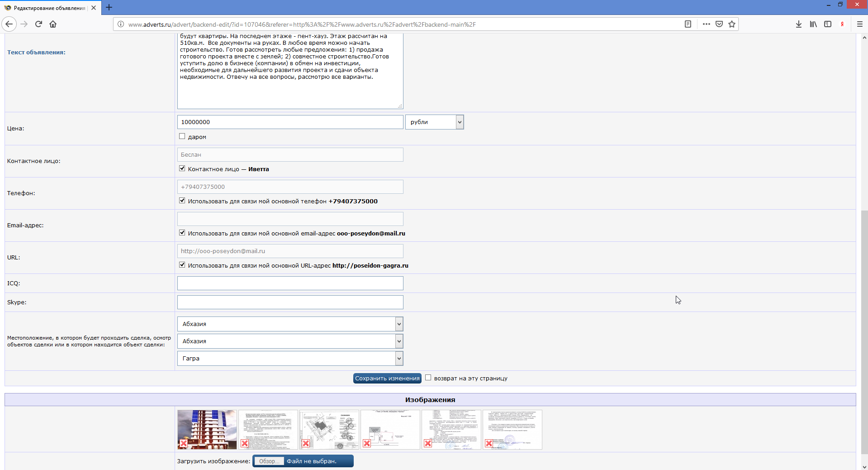Open the Downloads arrow icon
This screenshot has height=470, width=868.
(798, 24)
